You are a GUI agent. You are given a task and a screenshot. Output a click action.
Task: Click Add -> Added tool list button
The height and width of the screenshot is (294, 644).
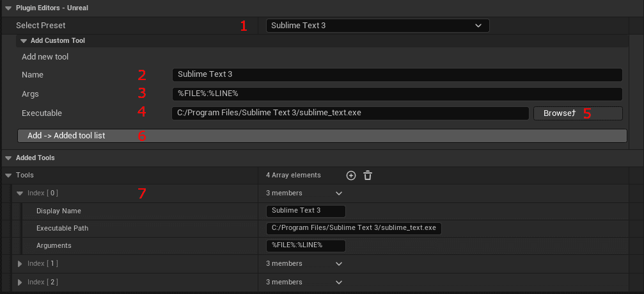(x=322, y=136)
